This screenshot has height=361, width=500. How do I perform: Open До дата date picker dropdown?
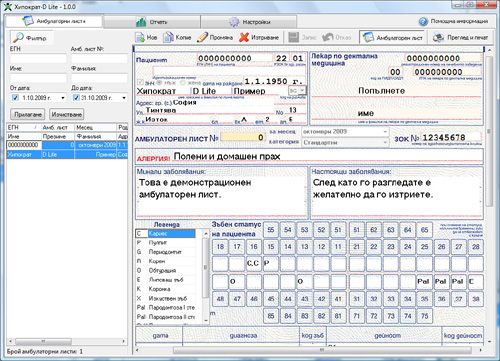point(124,98)
